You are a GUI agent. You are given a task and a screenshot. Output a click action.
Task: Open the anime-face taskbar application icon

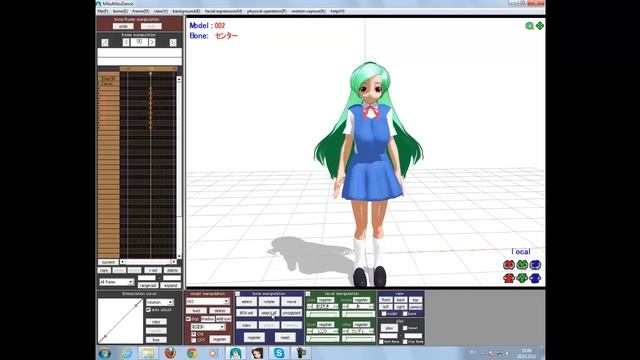click(257, 353)
